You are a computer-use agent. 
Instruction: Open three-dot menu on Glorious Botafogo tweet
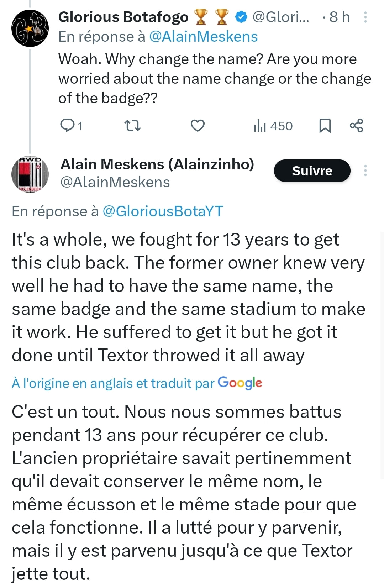pyautogui.click(x=365, y=17)
